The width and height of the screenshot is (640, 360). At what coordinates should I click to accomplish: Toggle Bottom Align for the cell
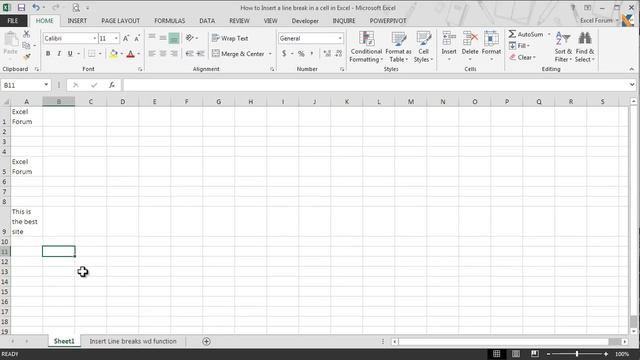click(174, 38)
